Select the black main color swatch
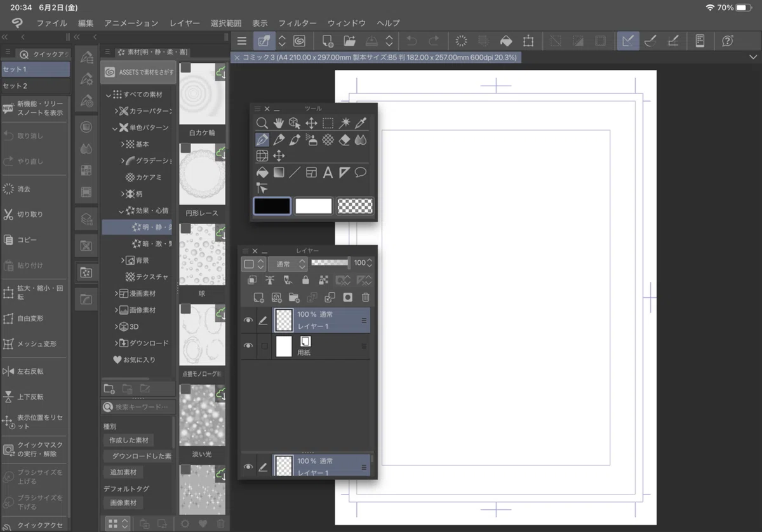Screen dimensions: 762x532 coord(272,206)
